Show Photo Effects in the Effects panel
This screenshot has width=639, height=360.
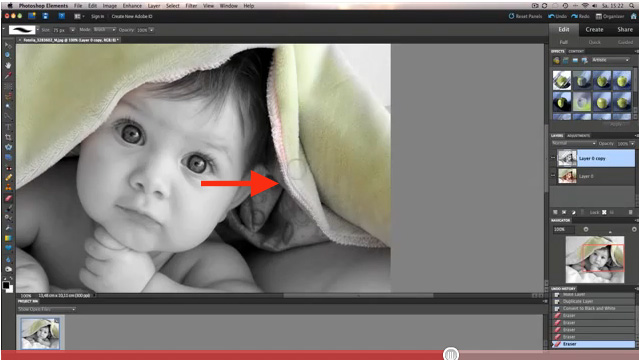tap(575, 60)
